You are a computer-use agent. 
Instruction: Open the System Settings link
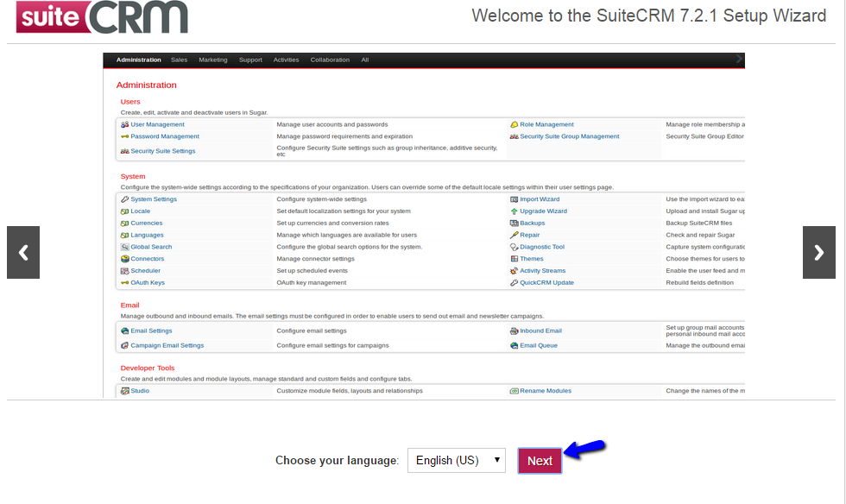click(x=154, y=199)
